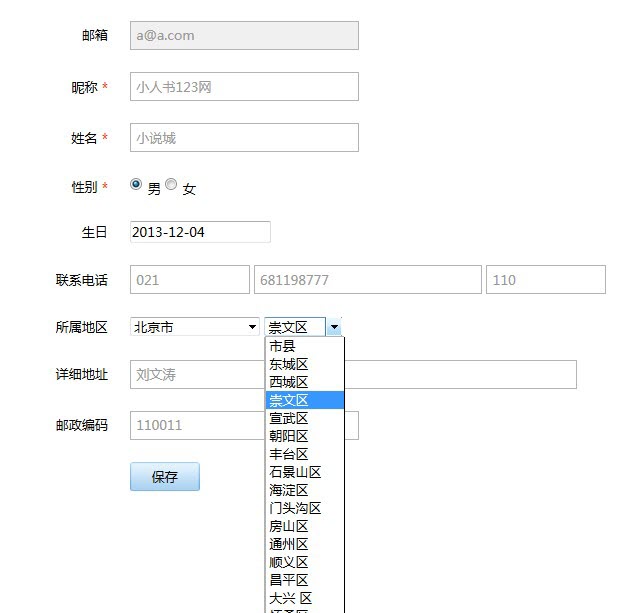The width and height of the screenshot is (624, 613).
Task: Open the 北京市 province dropdown
Action: coord(195,327)
